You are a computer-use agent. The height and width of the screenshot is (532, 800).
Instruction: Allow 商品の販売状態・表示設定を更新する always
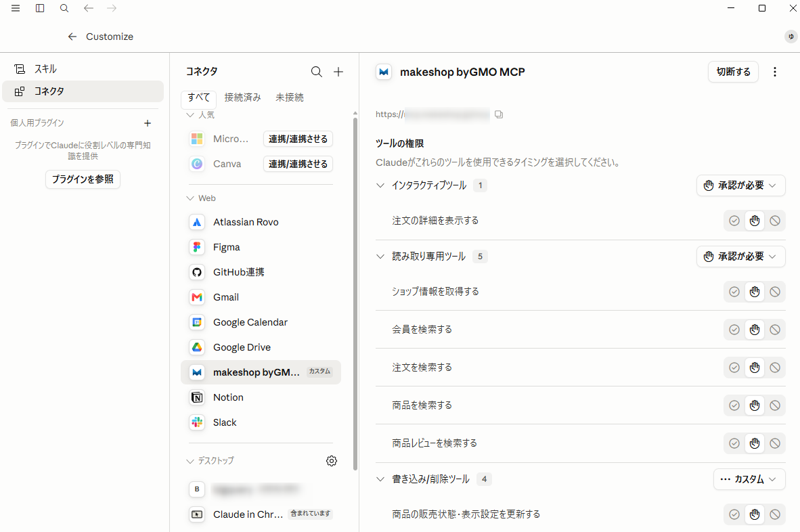734,514
